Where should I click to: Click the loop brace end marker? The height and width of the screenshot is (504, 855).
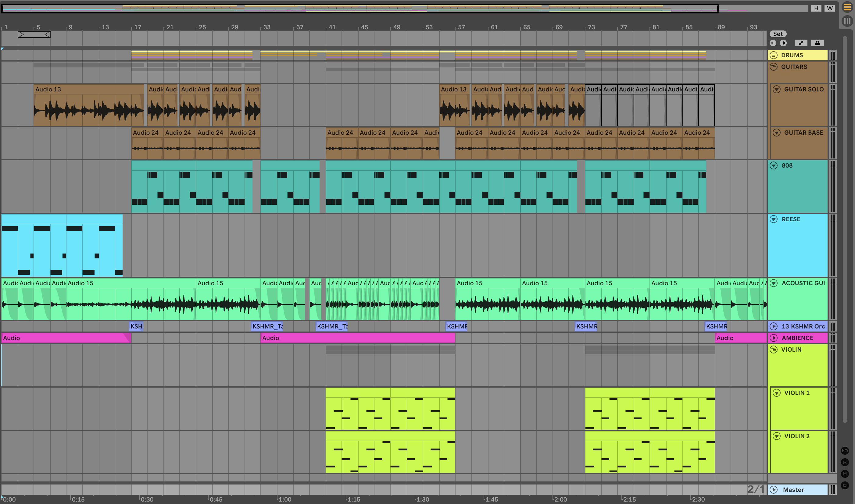[48, 34]
